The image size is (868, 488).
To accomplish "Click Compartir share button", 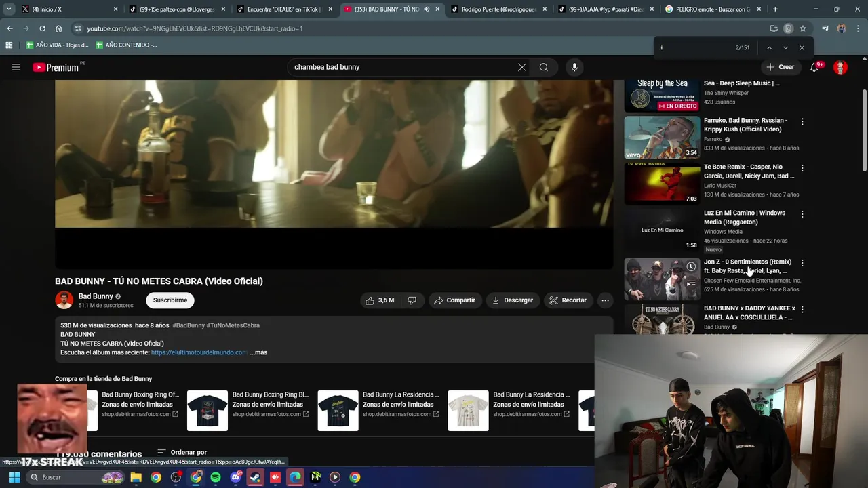I will point(454,300).
